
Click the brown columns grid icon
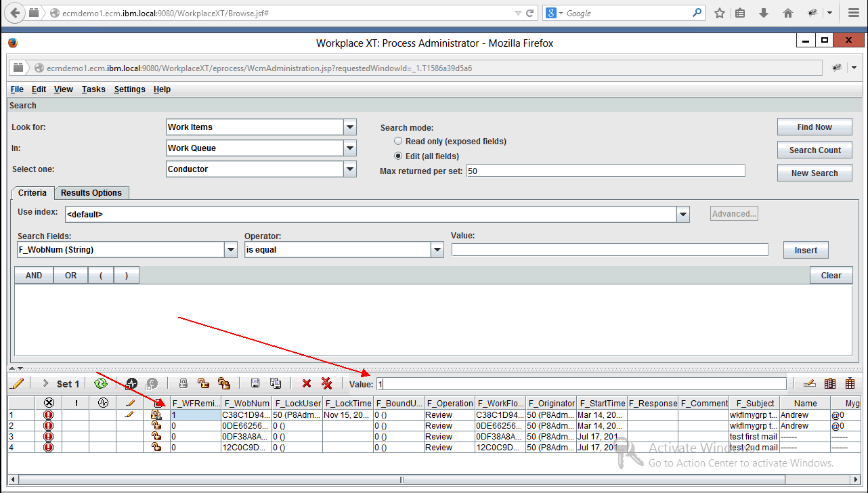pyautogui.click(x=830, y=384)
